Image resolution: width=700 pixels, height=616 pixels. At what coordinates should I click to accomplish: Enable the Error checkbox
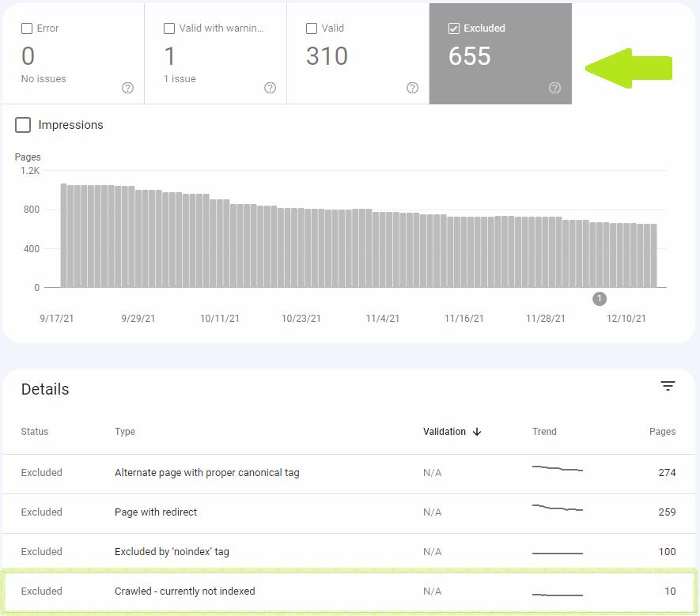[27, 28]
